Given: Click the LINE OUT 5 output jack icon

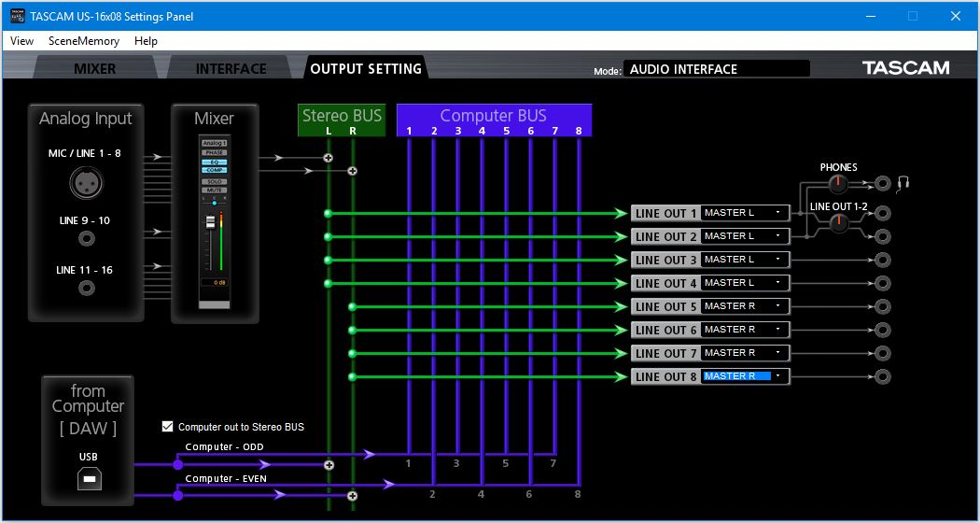Looking at the screenshot, I should 883,306.
